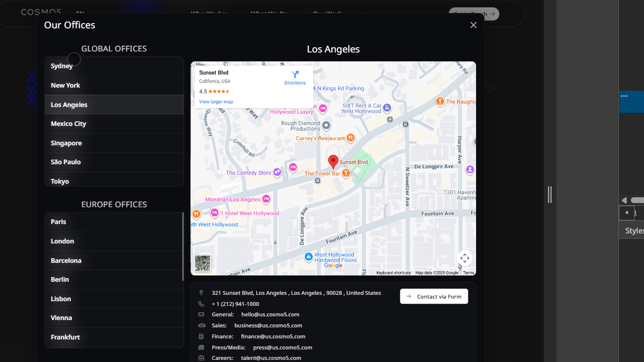This screenshot has height=362, width=644.
Task: Click The Tower Bar marker icon
Action: click(346, 173)
